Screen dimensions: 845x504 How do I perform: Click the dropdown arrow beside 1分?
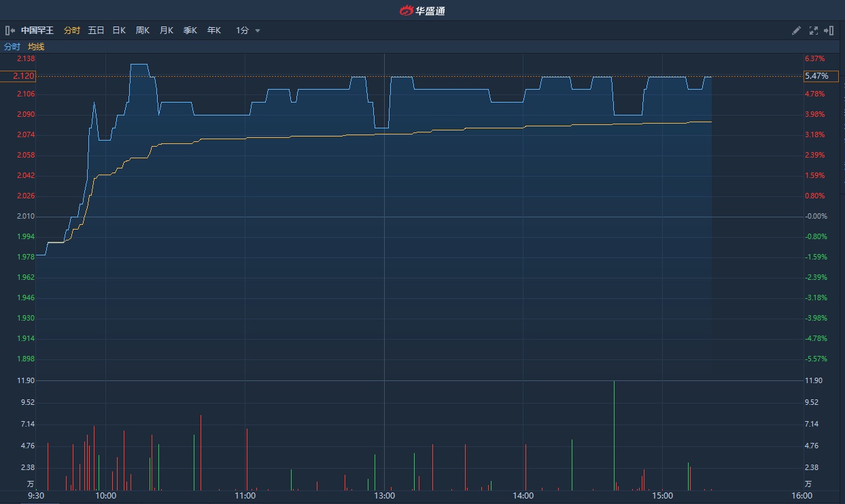258,31
